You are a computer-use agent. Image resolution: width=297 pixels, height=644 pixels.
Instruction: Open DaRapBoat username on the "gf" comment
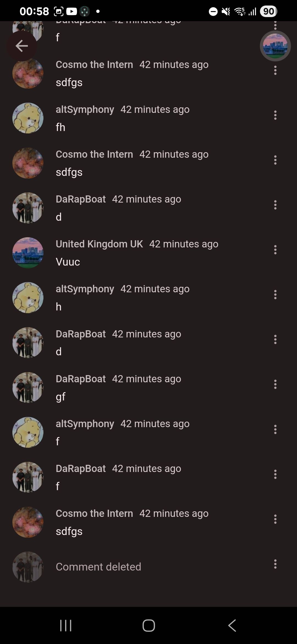click(81, 379)
